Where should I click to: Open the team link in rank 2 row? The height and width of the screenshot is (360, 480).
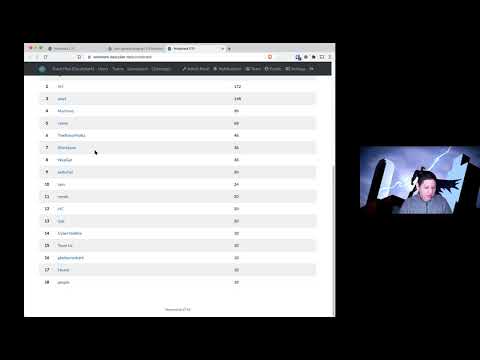tap(60, 87)
